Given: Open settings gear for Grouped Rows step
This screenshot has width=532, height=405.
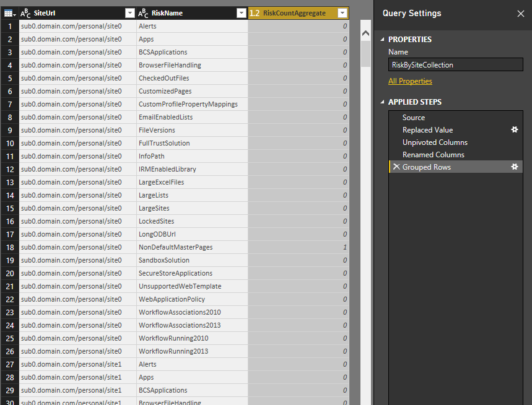Looking at the screenshot, I should pyautogui.click(x=514, y=167).
